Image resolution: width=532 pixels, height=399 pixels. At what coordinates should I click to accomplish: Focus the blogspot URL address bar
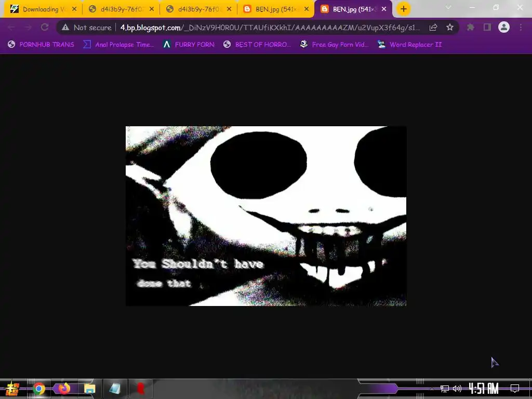(270, 28)
